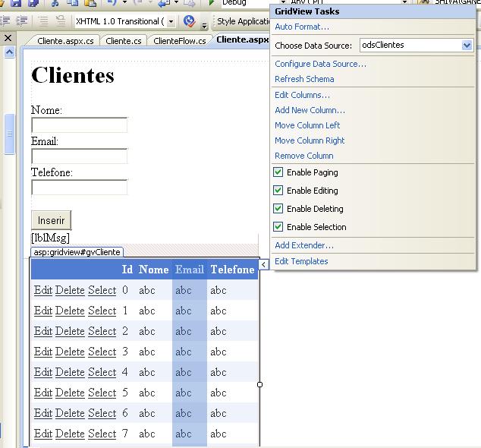Click the Start Debugging play icon

(x=212, y=3)
